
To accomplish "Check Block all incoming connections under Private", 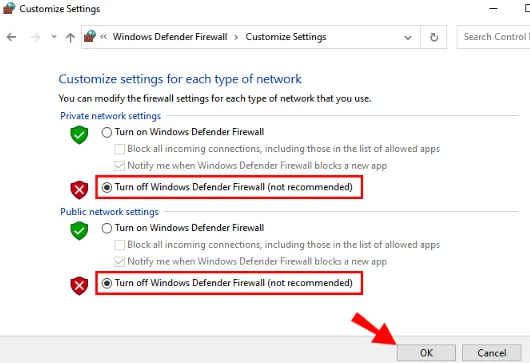I will 119,149.
